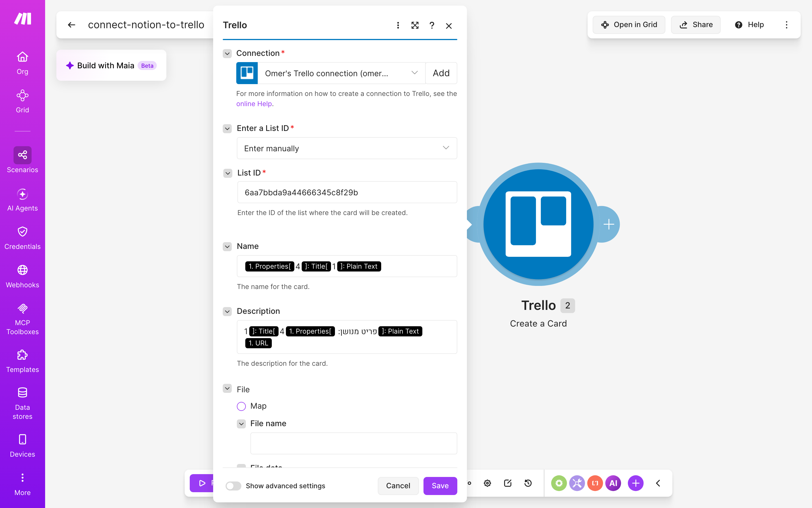Screen dimensions: 812x508
Task: Open Webhooks section
Action: 23,276
